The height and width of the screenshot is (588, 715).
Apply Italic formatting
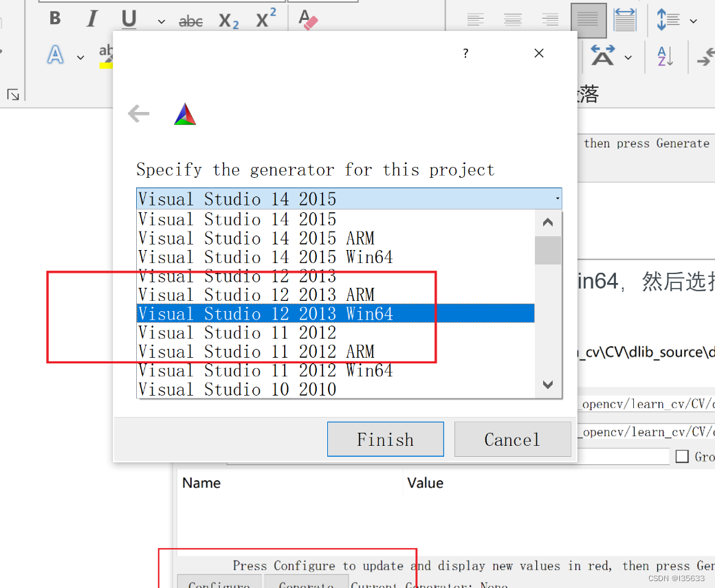[x=91, y=19]
